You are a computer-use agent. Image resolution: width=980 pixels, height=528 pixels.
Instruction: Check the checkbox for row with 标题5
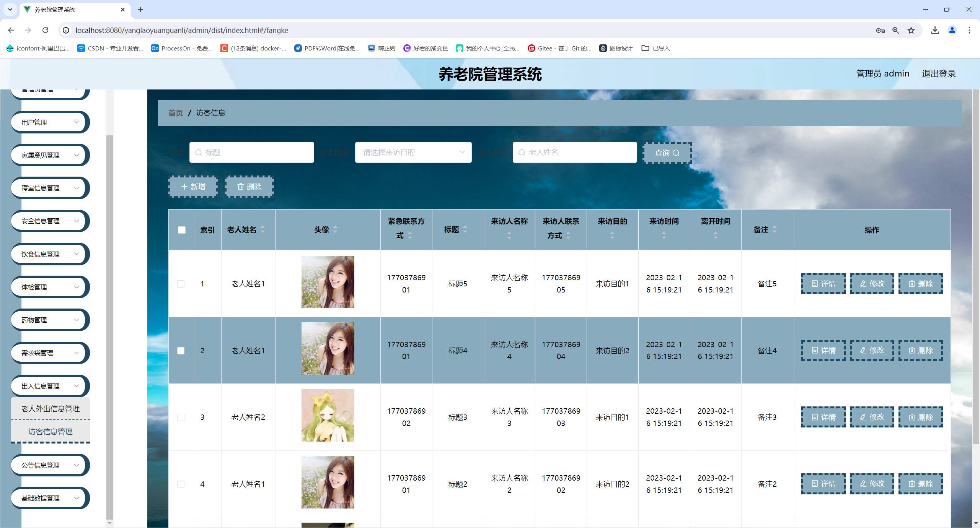click(181, 284)
